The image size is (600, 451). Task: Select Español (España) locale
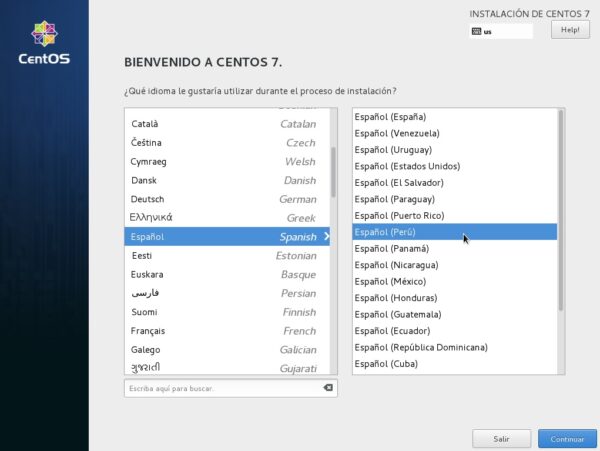[x=455, y=117]
